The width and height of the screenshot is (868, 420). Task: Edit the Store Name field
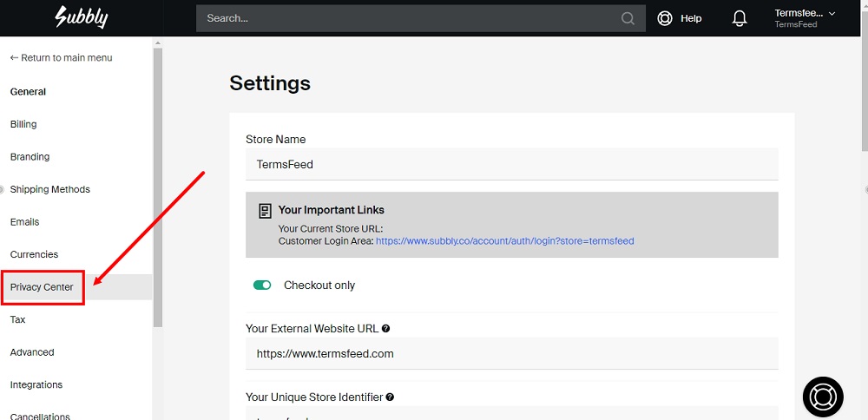512,164
